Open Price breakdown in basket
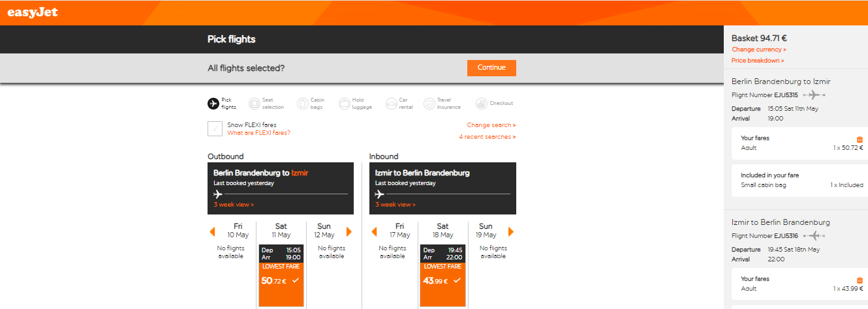868x309 pixels. (x=758, y=61)
